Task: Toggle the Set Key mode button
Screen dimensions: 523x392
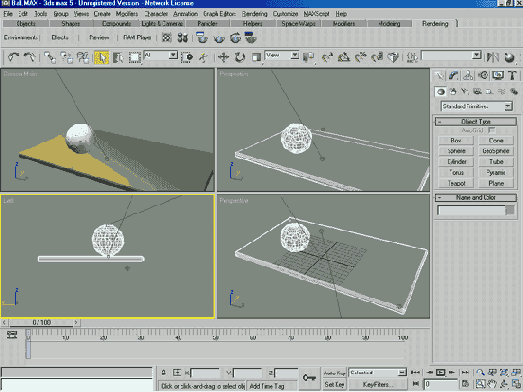Action: coord(334,384)
